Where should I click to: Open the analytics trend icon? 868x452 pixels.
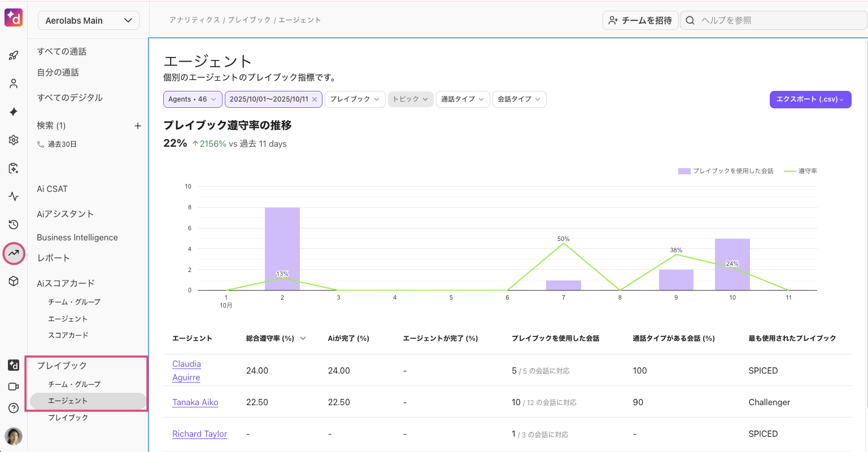14,253
